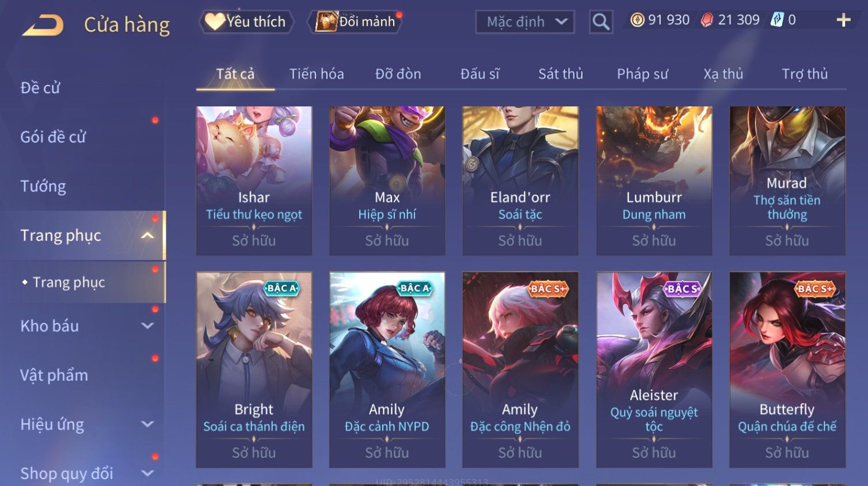Viewport: 868px width, 486px height.
Task: Expand the Shop quy đổi section
Action: pyautogui.click(x=147, y=473)
